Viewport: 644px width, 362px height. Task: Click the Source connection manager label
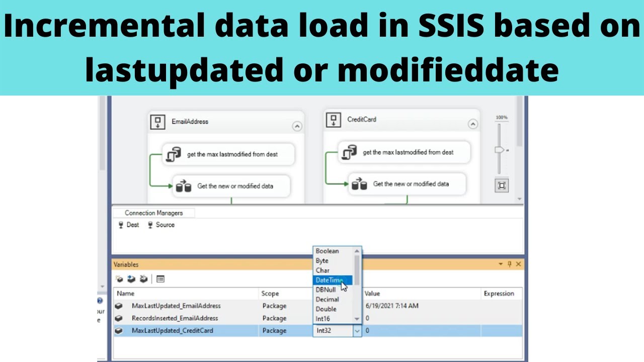point(165,225)
